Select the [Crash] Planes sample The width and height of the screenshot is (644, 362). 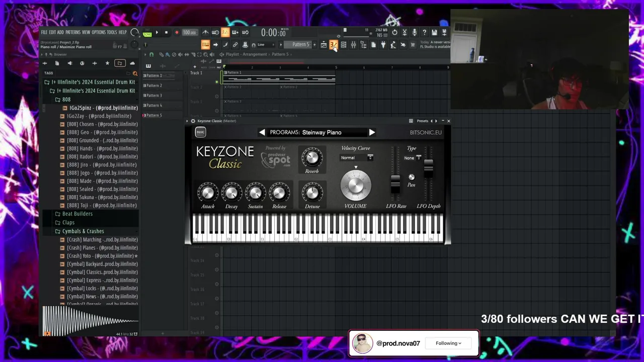99,248
